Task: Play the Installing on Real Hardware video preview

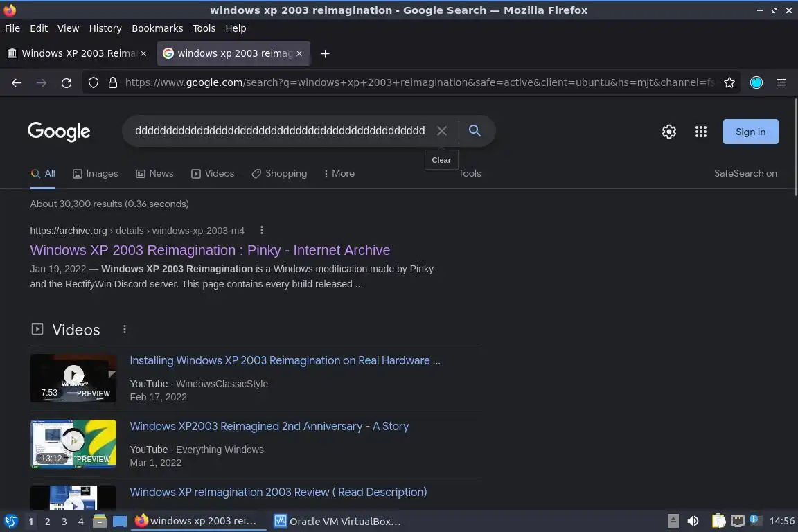Action: [x=73, y=378]
